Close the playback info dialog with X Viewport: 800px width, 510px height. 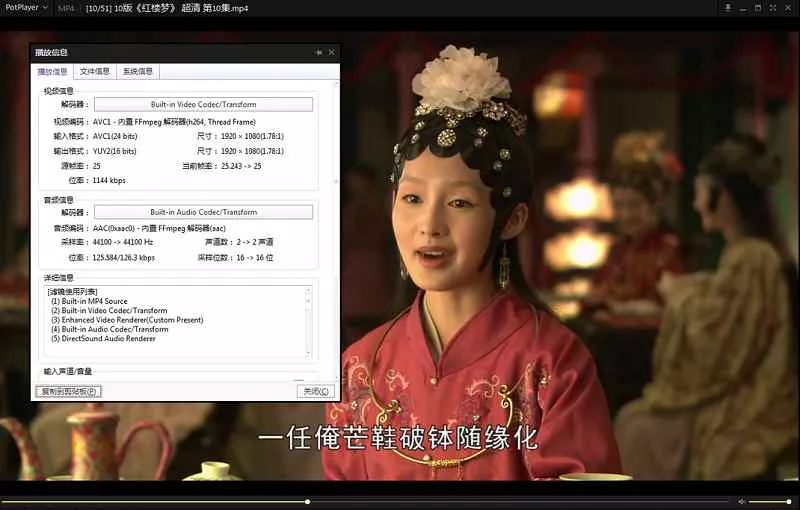(331, 52)
